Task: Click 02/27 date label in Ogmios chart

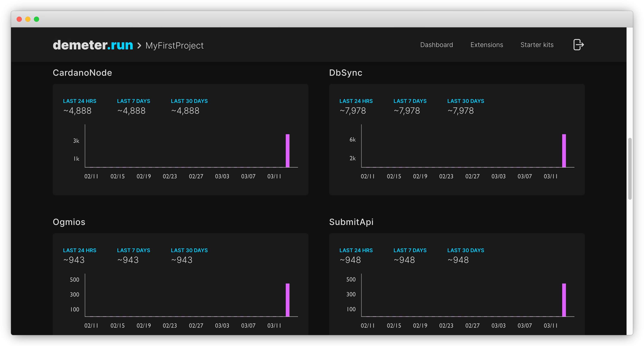Action: coord(196,326)
